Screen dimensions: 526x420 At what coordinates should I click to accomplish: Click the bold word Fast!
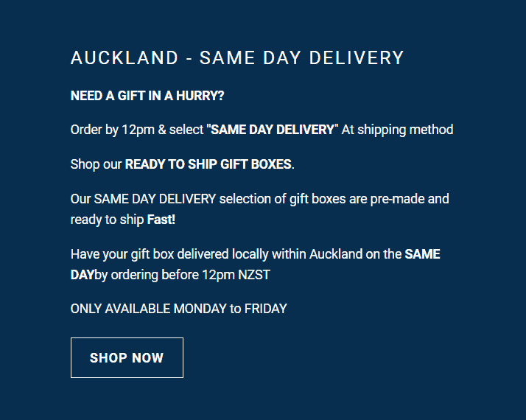(x=161, y=220)
